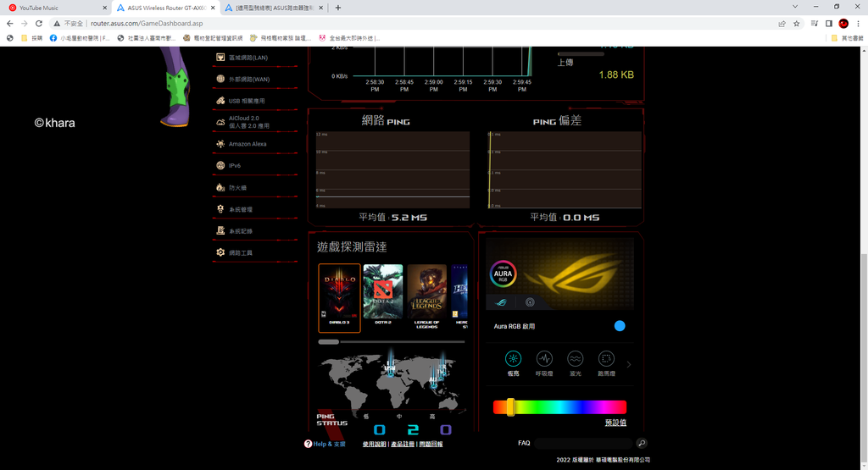Switch to the third ASUS tab
The width and height of the screenshot is (868, 470).
click(x=274, y=8)
